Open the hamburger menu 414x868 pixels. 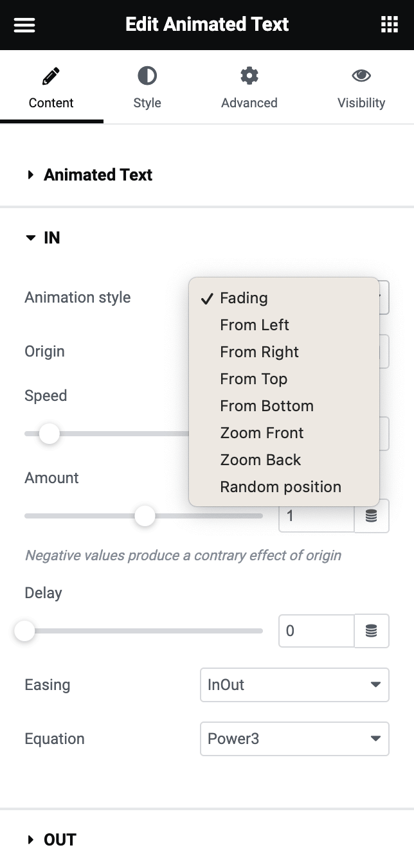[x=24, y=25]
